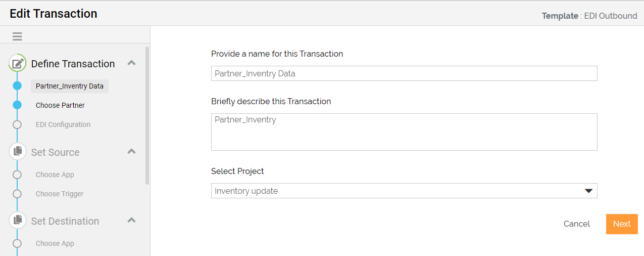The image size is (644, 256).
Task: Open the Select Project dropdown
Action: [x=404, y=191]
